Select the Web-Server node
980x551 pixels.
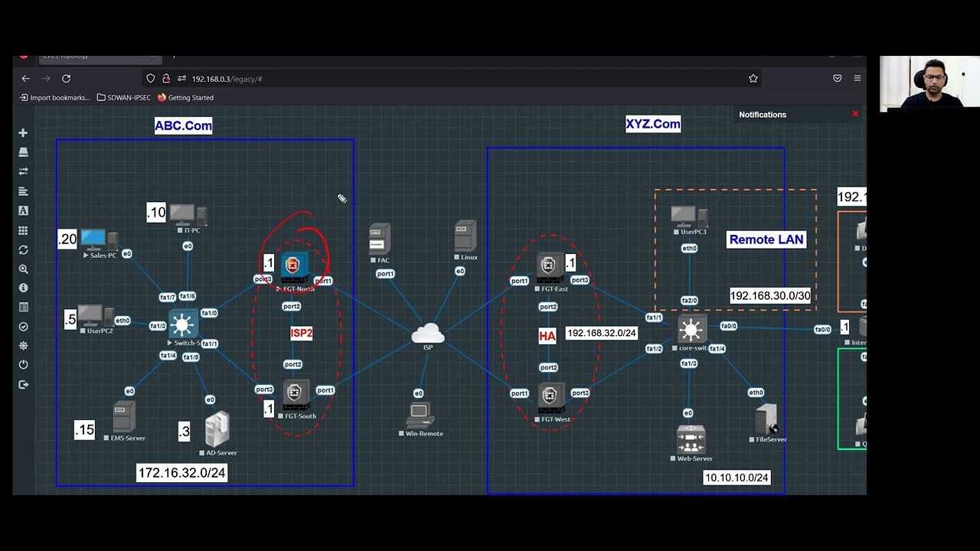[x=691, y=440]
